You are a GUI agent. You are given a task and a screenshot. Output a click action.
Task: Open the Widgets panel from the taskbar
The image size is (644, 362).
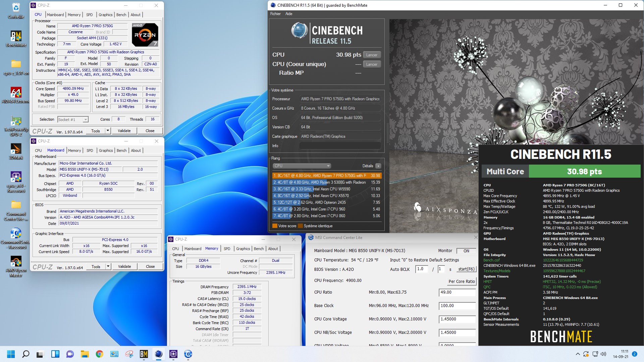click(55, 354)
